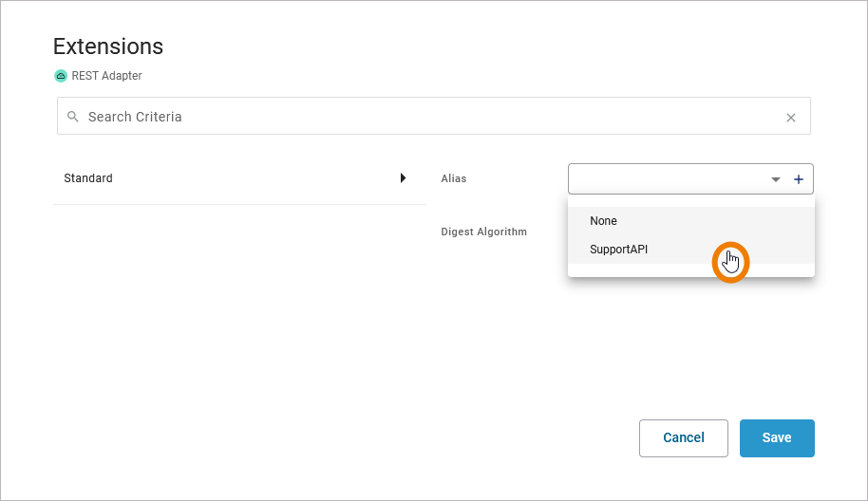Viewport: 868px width, 501px height.
Task: Click the plus icon to add alias
Action: click(x=799, y=179)
